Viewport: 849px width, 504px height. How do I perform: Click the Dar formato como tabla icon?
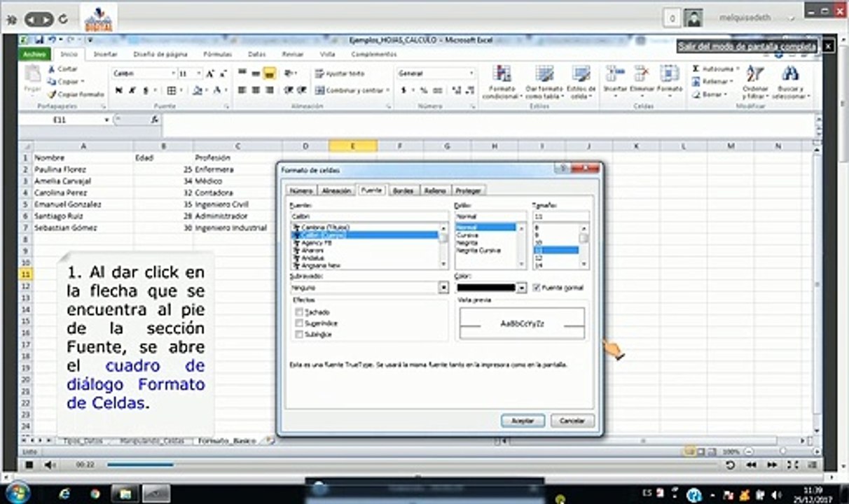pyautogui.click(x=544, y=74)
